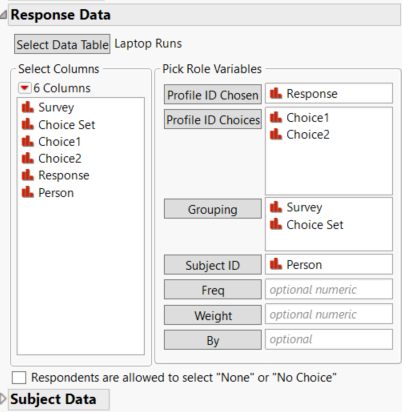Click the Choice2 nominal icon in Select Columns
The width and height of the screenshot is (402, 412).
[x=28, y=158]
